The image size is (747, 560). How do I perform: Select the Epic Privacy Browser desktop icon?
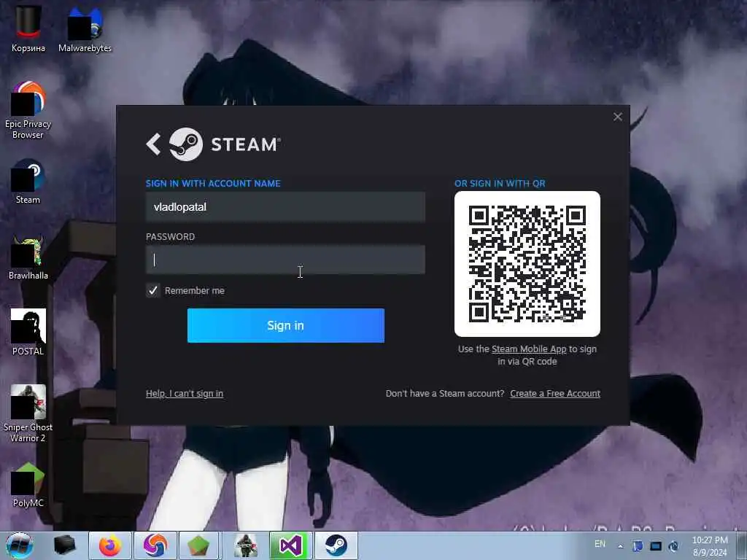pyautogui.click(x=28, y=111)
